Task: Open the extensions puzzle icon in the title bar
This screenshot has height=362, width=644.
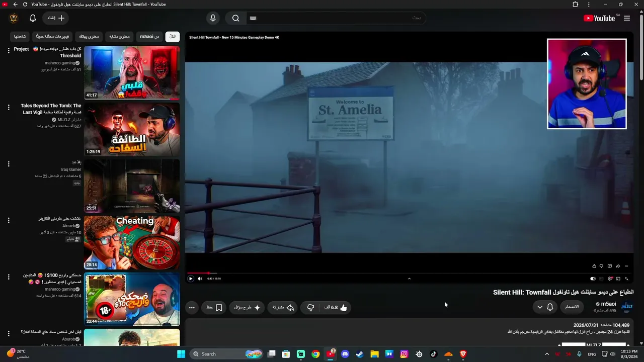Action: pos(576,5)
